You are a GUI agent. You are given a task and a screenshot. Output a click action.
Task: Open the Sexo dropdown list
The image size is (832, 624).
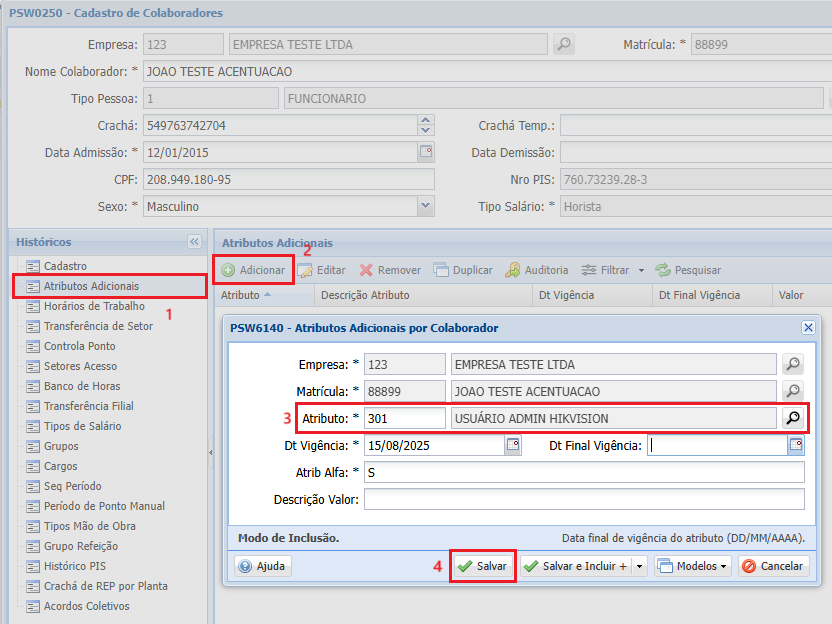425,206
